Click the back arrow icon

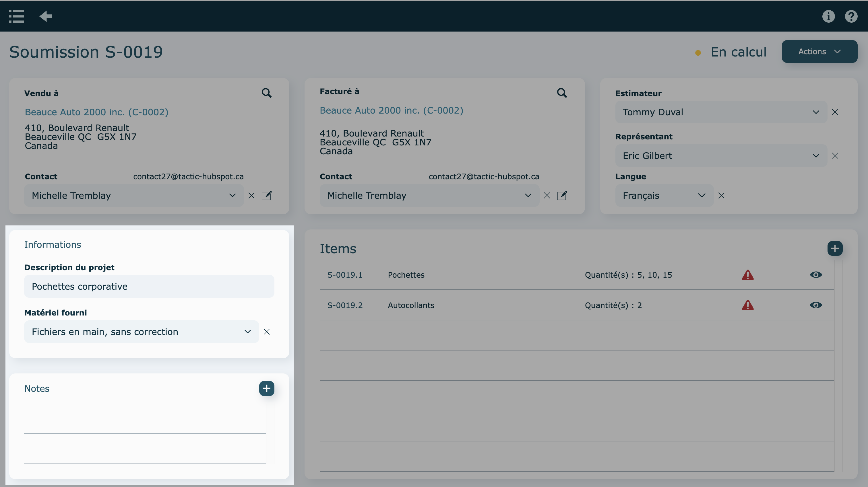[x=45, y=16]
